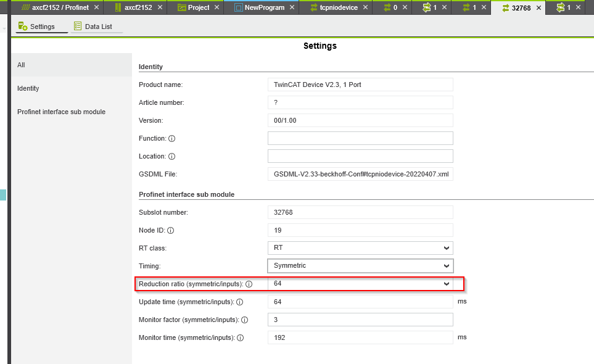This screenshot has width=594, height=364.
Task: Show info for Monitor time label
Action: tap(240, 338)
